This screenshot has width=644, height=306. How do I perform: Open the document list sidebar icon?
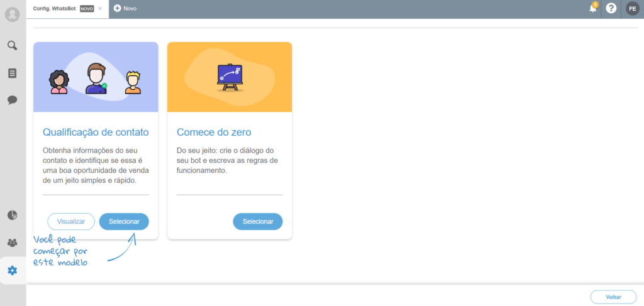(x=13, y=74)
